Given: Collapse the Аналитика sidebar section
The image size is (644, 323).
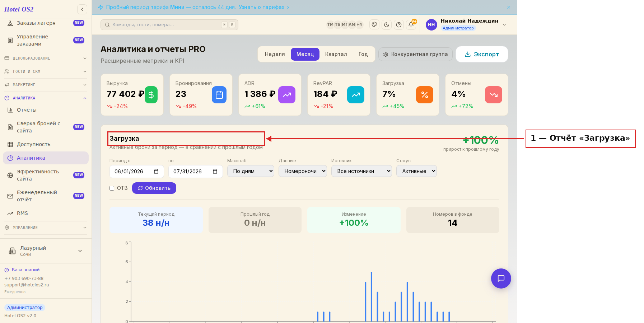Looking at the screenshot, I should 46,98.
